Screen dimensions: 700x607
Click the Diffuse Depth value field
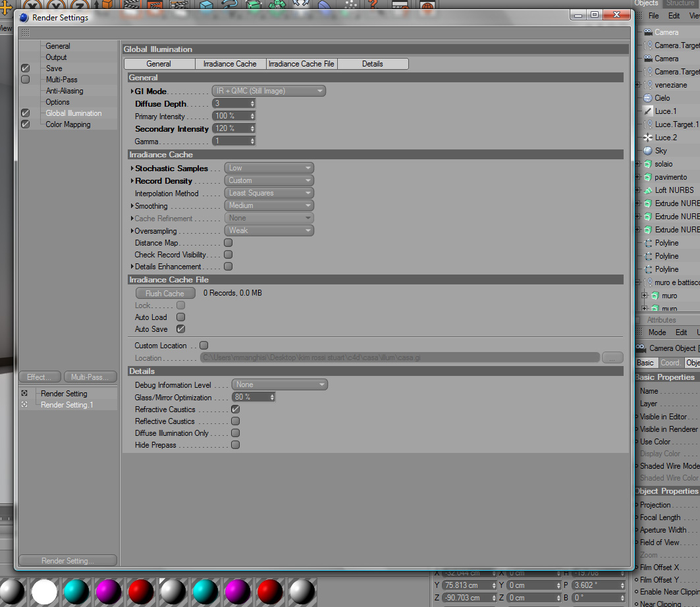(x=233, y=103)
